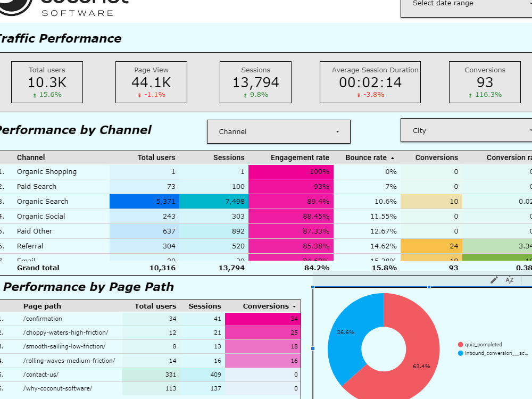This screenshot has width=532, height=399.
Task: Select the Conversions 93 scorecard
Action: (x=485, y=82)
